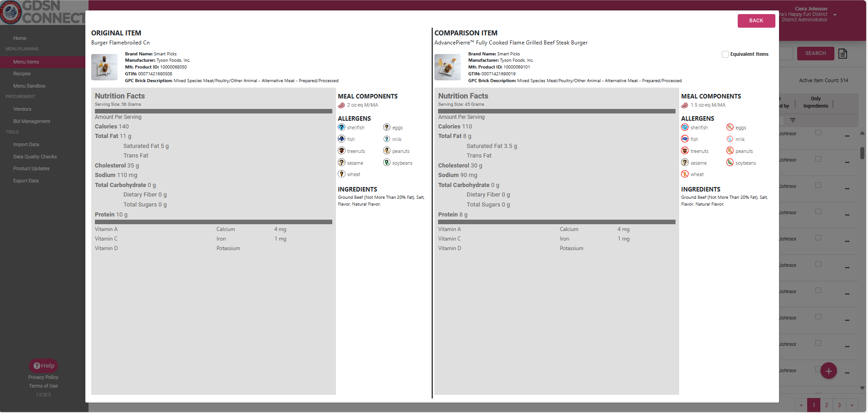Viewport: 868px width, 413px height.
Task: Click the Only Ingredients column header
Action: point(816,102)
